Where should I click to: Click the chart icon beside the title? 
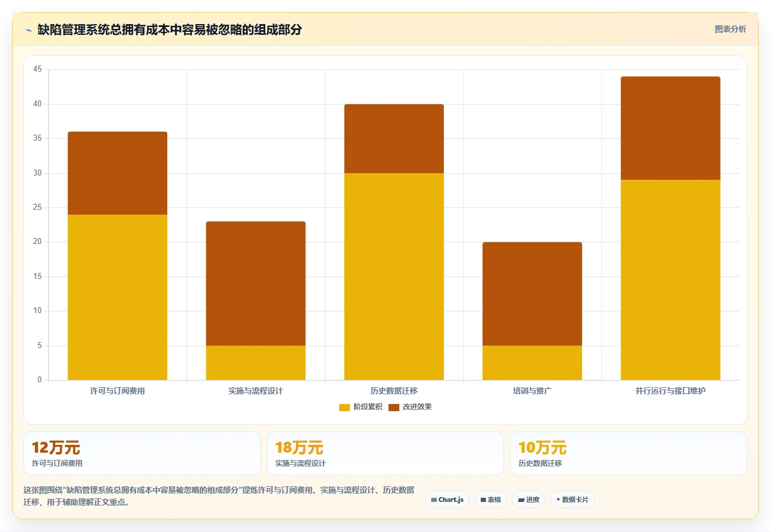coord(29,30)
